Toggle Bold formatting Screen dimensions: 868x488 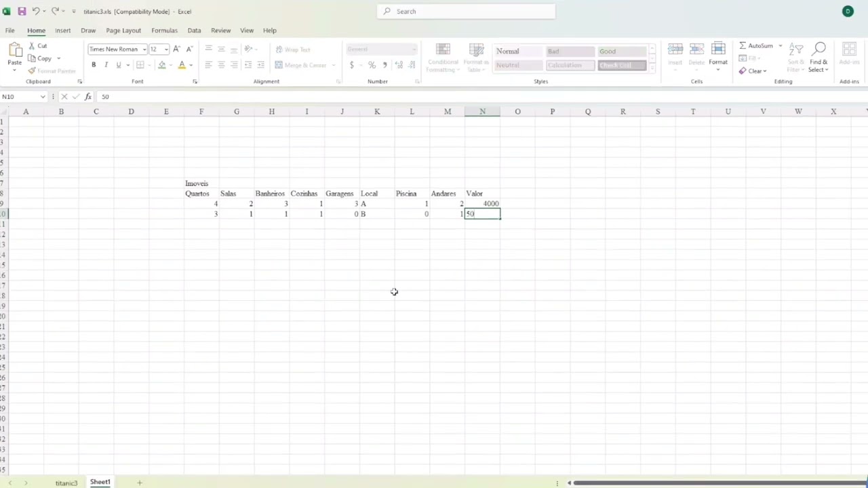pos(94,65)
